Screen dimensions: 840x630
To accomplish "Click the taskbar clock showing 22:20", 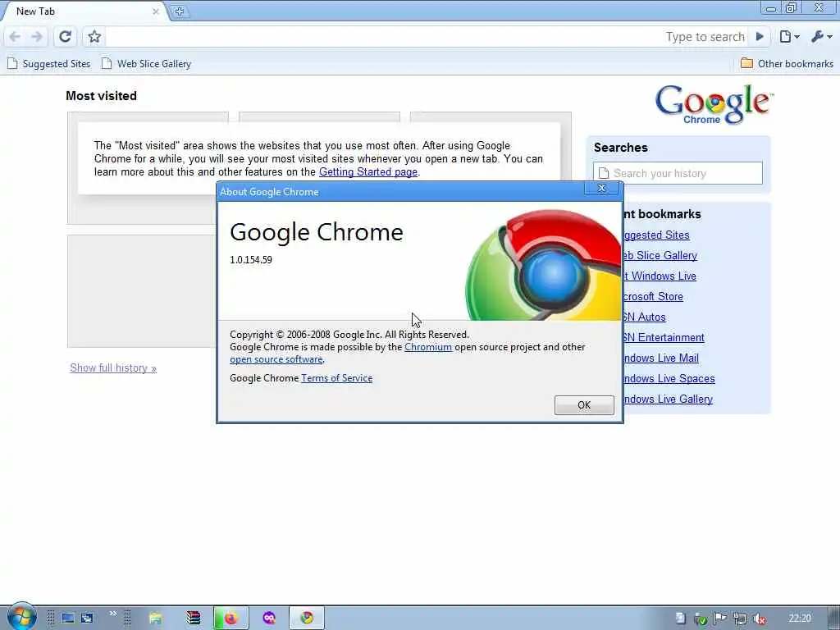I will (x=800, y=619).
